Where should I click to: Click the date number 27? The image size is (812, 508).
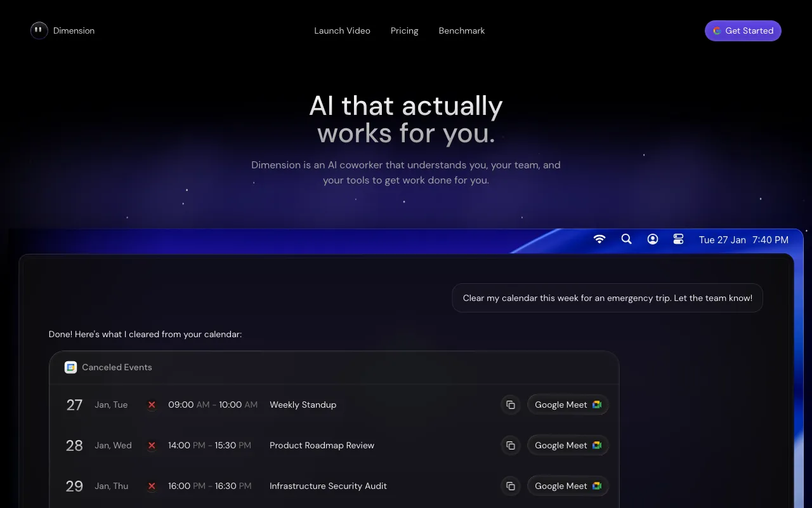coord(74,404)
